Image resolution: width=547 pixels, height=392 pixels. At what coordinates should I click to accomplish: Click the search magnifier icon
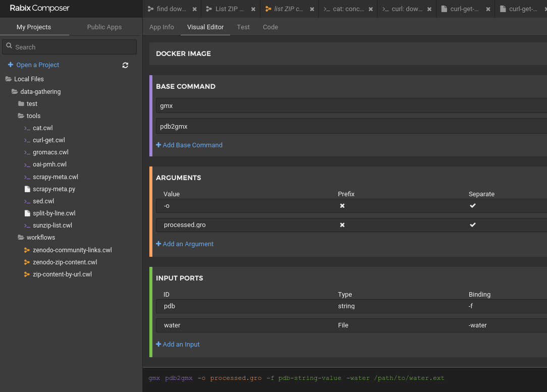point(9,46)
